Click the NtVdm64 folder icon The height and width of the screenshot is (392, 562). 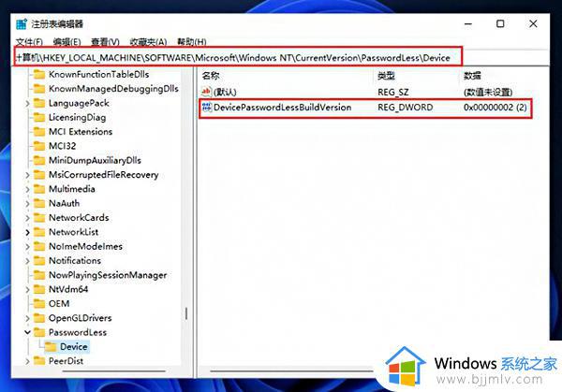pyautogui.click(x=39, y=289)
